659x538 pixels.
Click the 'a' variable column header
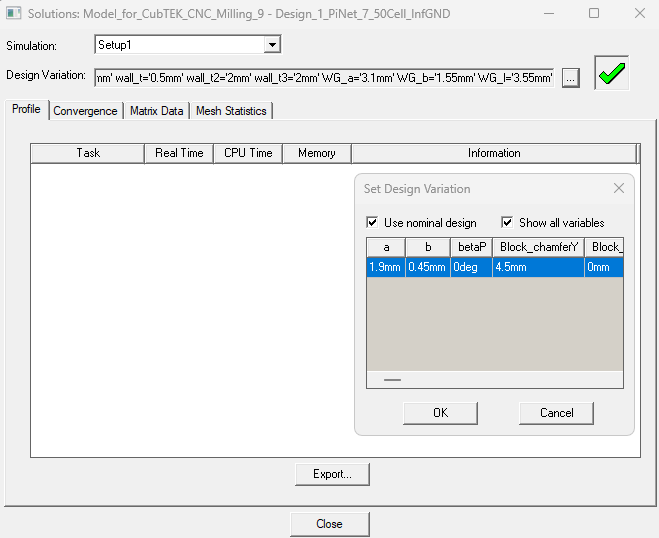coord(386,248)
